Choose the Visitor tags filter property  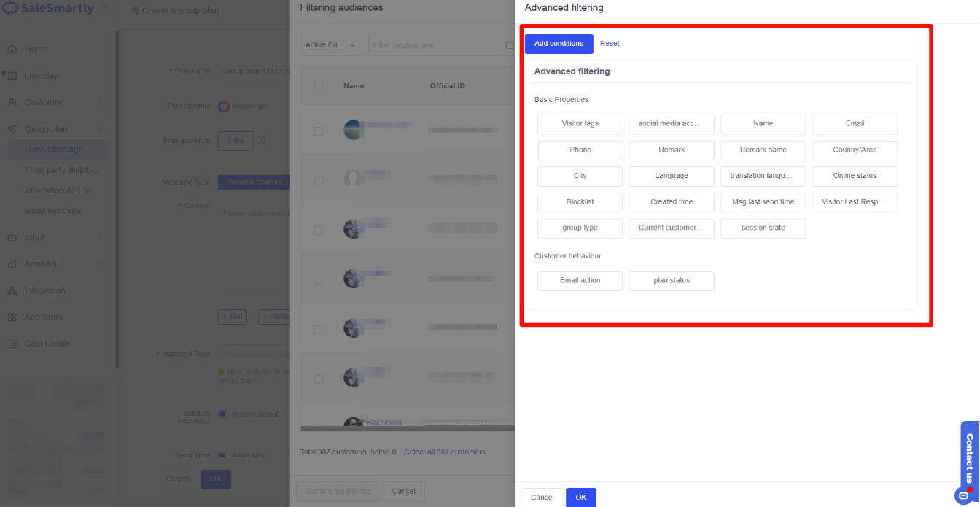coord(580,124)
